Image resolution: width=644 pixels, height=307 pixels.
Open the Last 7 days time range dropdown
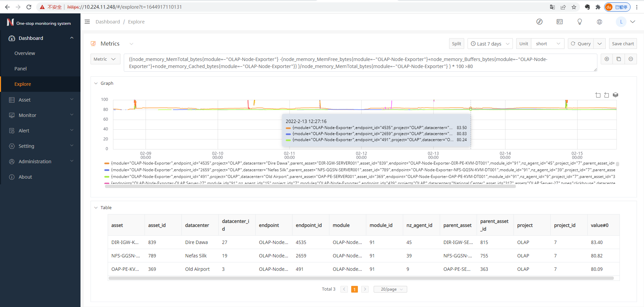[490, 44]
